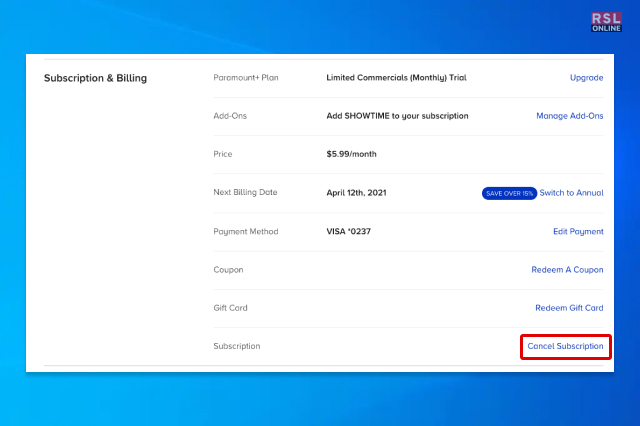Click Redeem A Coupon link
640x426 pixels.
pos(567,270)
